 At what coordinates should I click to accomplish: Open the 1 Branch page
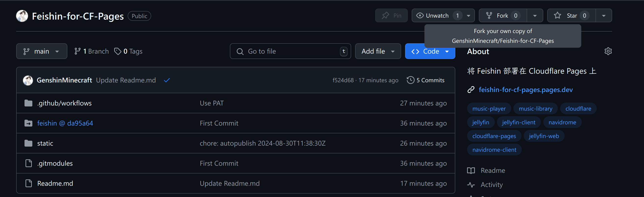click(x=91, y=51)
